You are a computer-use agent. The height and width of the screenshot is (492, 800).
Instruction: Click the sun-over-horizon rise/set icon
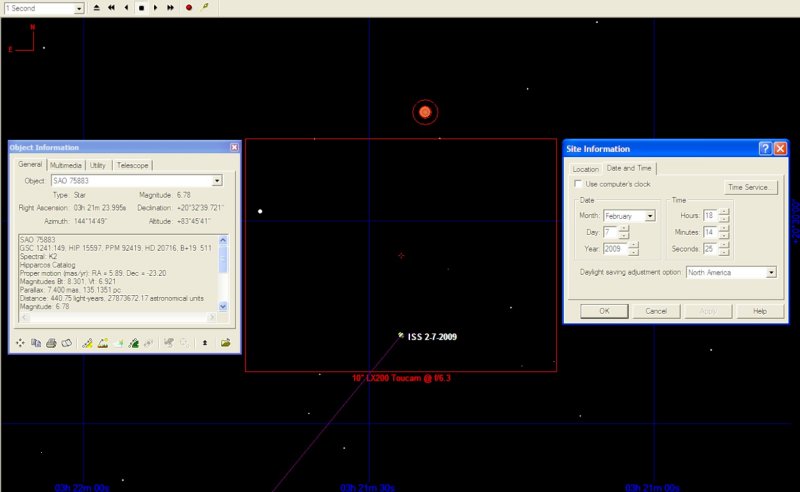(x=103, y=343)
